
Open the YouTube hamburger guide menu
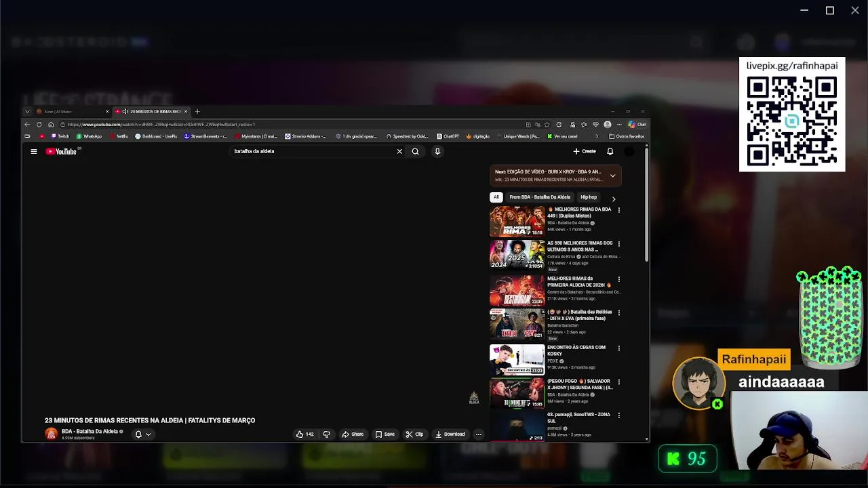(33, 152)
